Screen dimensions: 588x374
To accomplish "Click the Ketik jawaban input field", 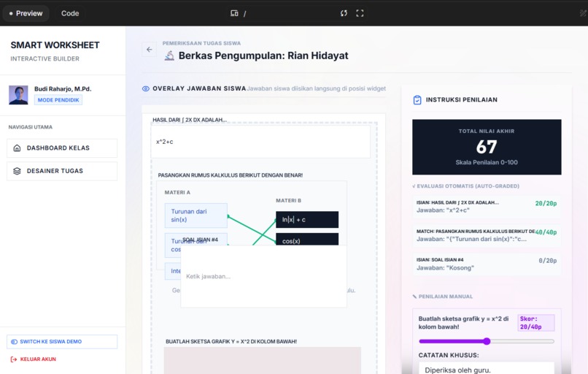I will 263,276.
